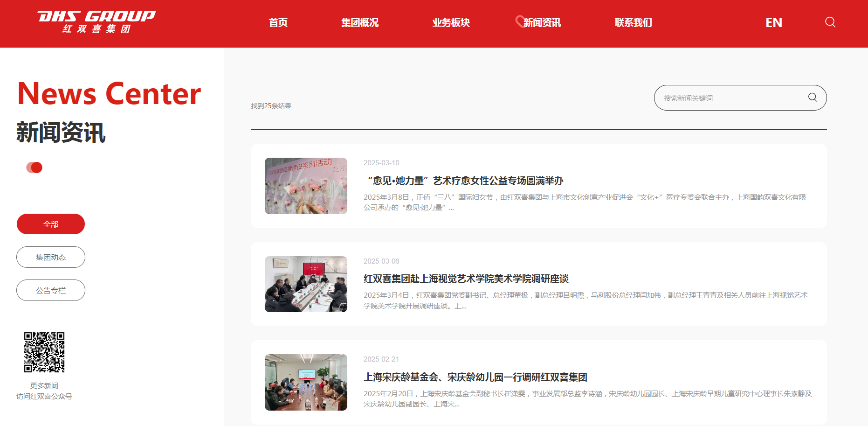This screenshot has height=426, width=868.
Task: Open 业务板块 menu item
Action: (x=451, y=22)
